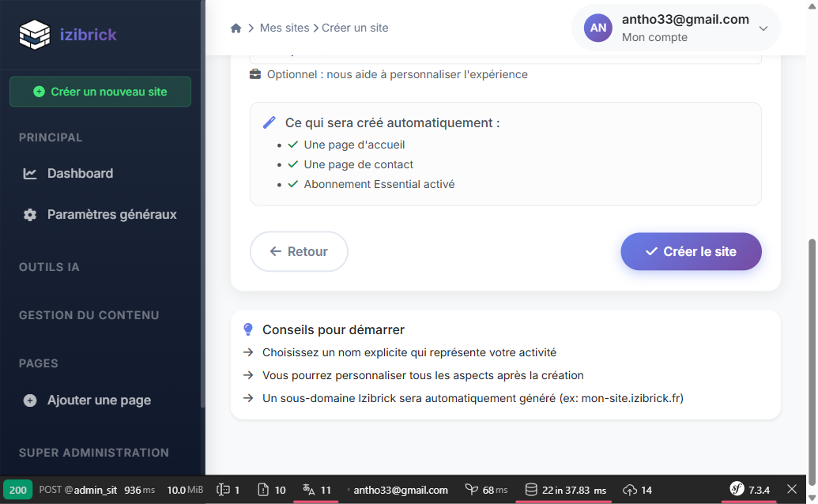This screenshot has width=818, height=504.
Task: Go to Mes sites breadcrumb link
Action: 285,28
